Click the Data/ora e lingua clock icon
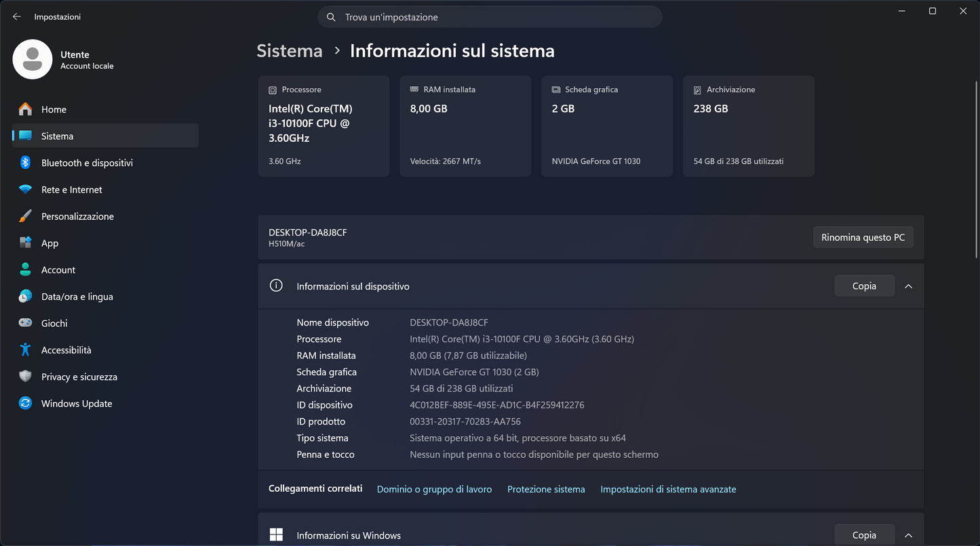This screenshot has height=546, width=980. tap(25, 296)
